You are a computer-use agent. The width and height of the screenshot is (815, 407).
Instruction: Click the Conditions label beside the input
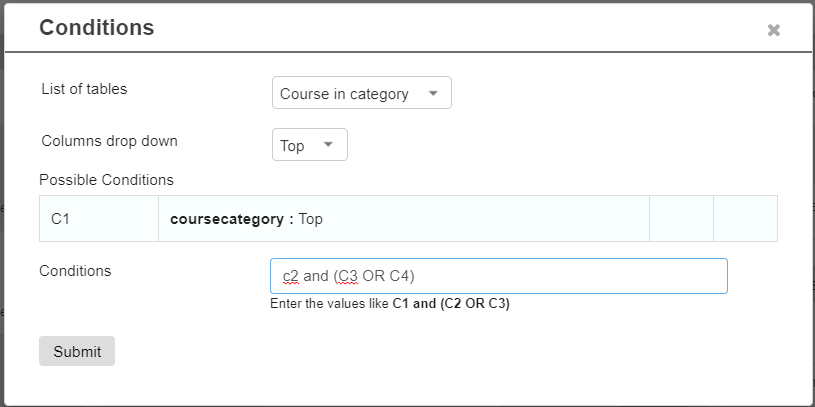75,271
